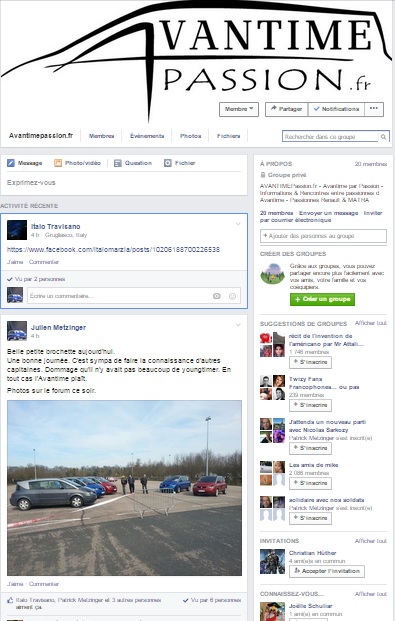
Task: Open the Membre dropdown button
Action: pos(239,109)
